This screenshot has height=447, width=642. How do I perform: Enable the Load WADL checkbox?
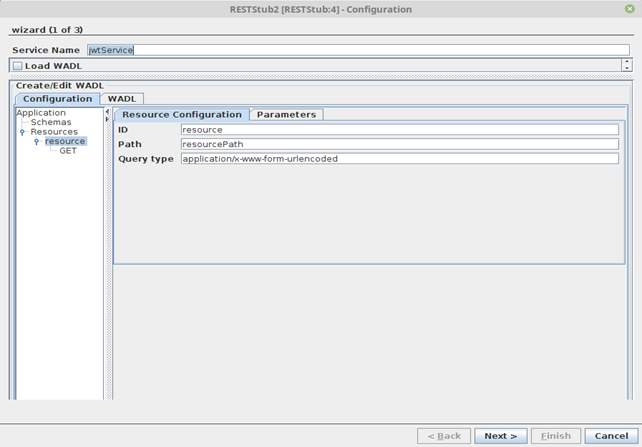(x=17, y=66)
